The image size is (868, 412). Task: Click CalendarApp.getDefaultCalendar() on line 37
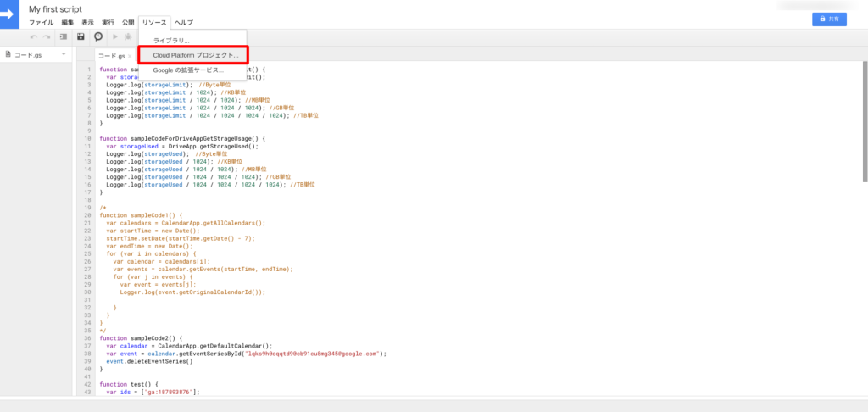[x=215, y=346]
